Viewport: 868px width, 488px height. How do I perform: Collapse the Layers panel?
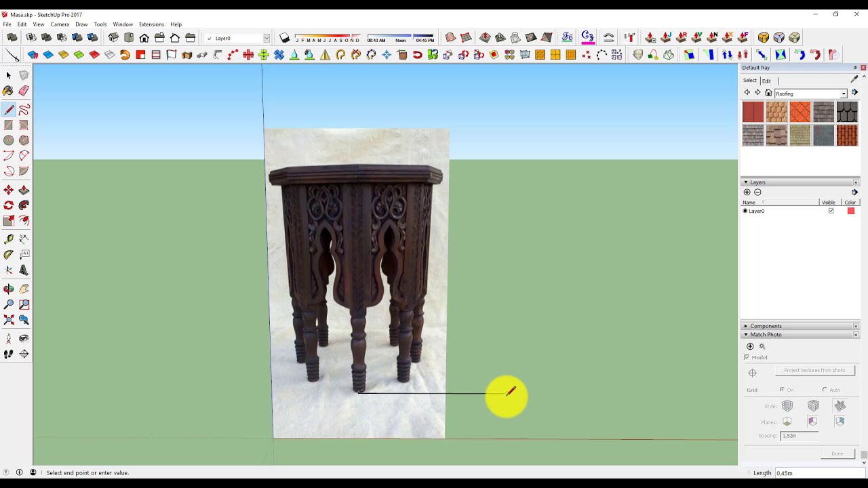click(746, 182)
